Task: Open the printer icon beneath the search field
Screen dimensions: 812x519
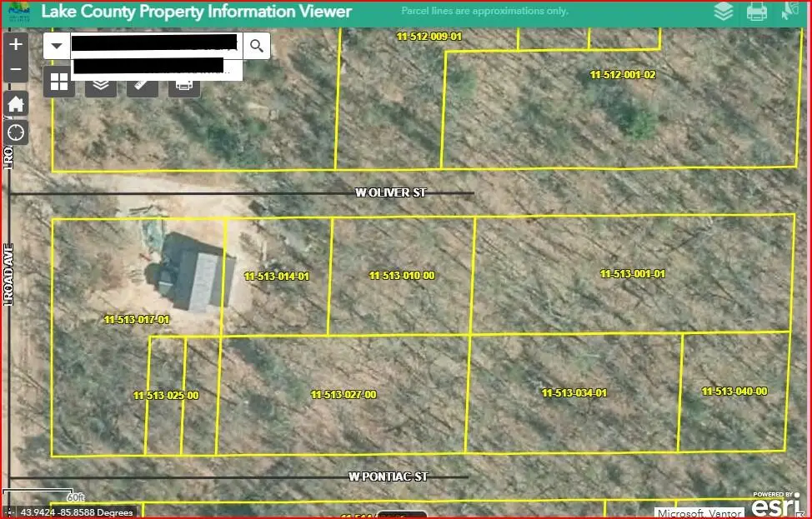Action: [x=183, y=82]
